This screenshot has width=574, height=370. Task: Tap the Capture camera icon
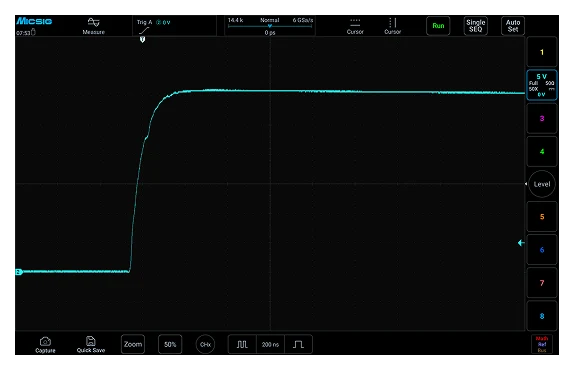(45, 341)
